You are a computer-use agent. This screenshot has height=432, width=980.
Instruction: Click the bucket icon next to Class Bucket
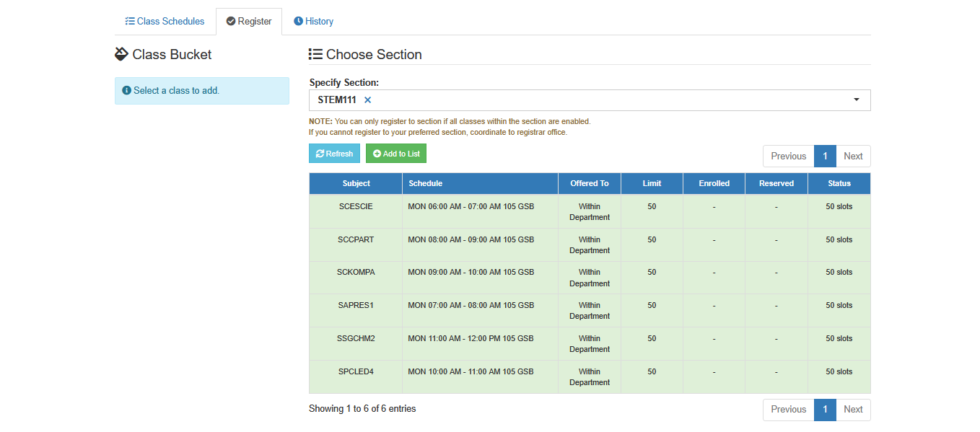pos(121,54)
